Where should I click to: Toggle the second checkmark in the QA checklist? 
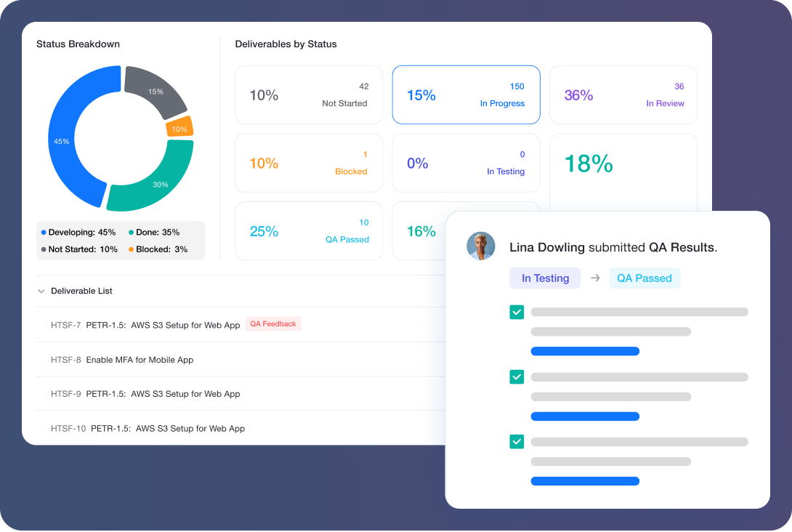pyautogui.click(x=517, y=376)
